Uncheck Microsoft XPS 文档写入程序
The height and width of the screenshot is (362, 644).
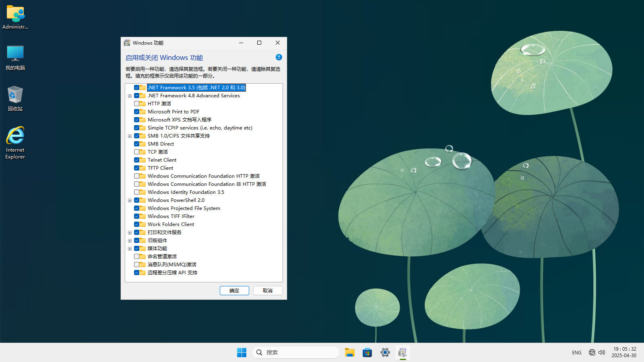[x=136, y=119]
